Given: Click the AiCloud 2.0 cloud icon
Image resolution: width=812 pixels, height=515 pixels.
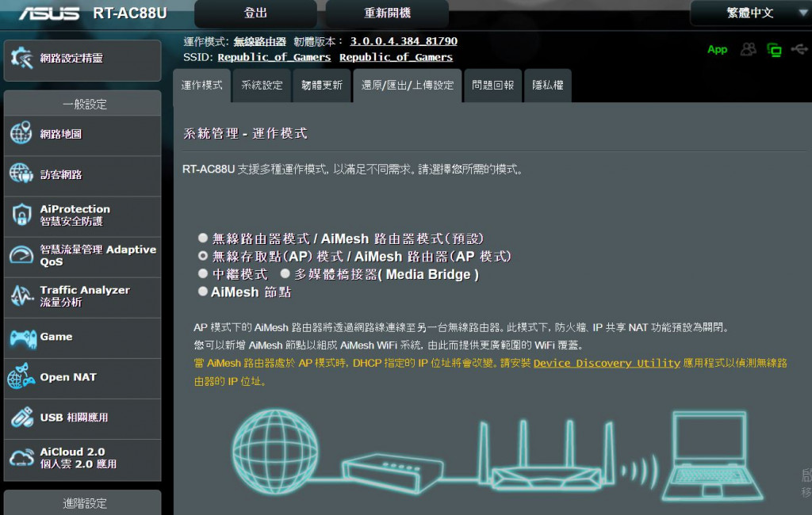Looking at the screenshot, I should pos(21,457).
